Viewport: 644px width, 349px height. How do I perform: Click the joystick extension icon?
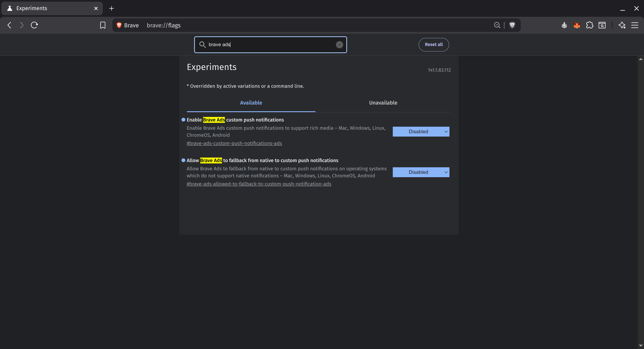(564, 25)
